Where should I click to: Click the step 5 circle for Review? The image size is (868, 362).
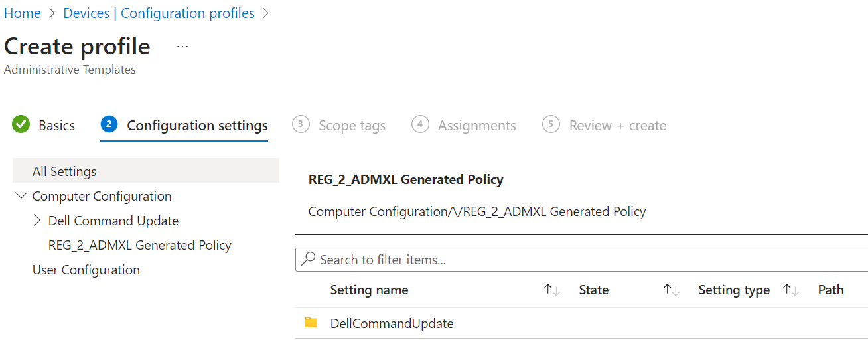point(551,124)
